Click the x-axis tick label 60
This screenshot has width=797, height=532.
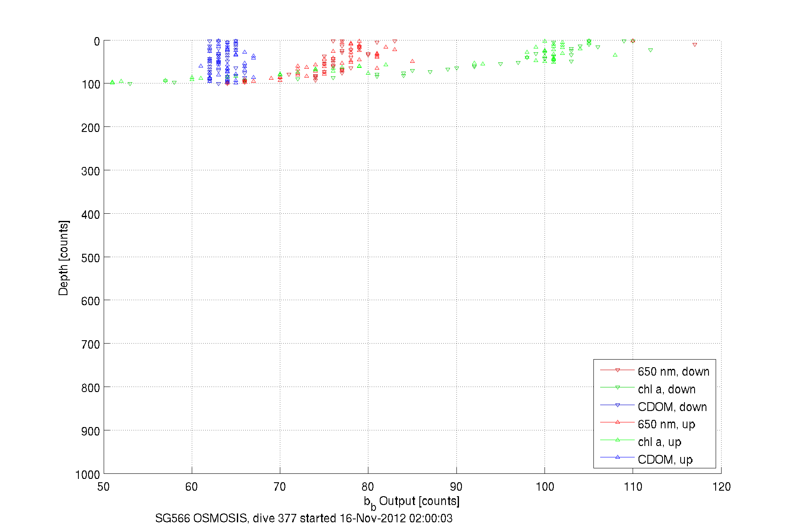tap(192, 487)
